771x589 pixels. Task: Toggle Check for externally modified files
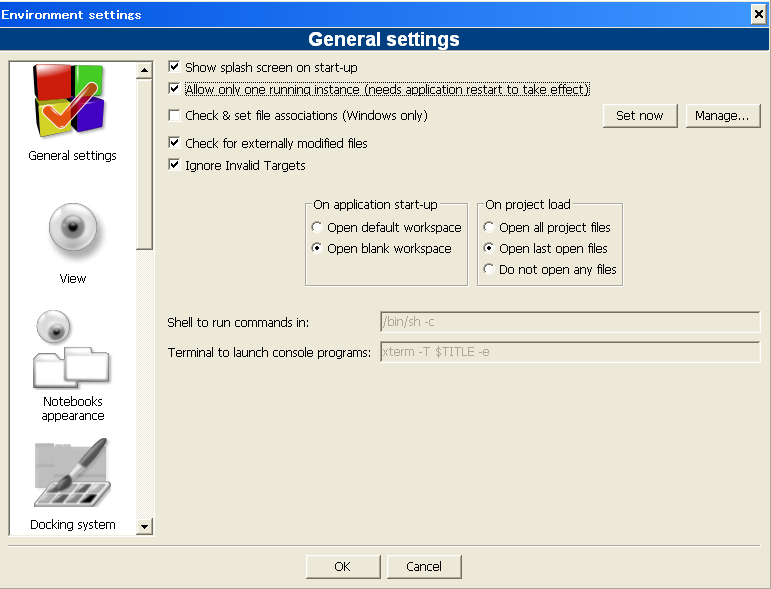pyautogui.click(x=174, y=143)
